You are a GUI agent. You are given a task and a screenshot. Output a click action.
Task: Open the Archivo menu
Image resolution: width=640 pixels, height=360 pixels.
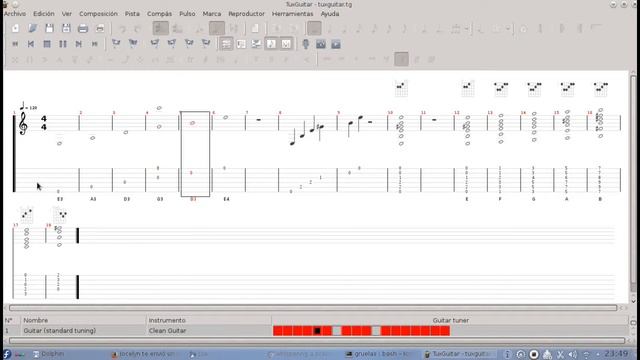tap(15, 13)
